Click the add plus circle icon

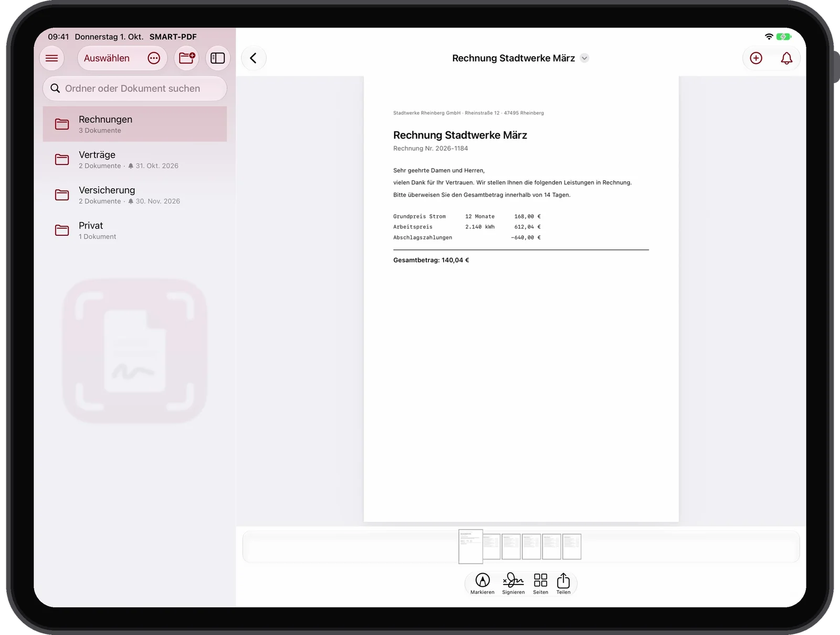(x=756, y=58)
